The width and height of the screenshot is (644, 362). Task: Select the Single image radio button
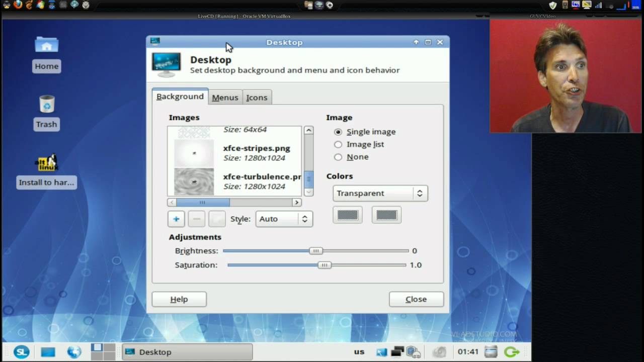click(x=338, y=132)
